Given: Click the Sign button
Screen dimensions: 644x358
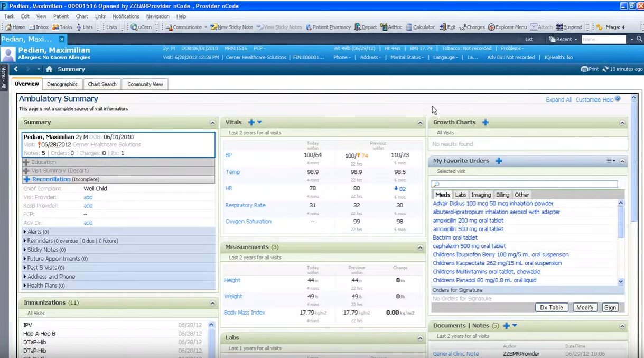Looking at the screenshot, I should [610, 307].
